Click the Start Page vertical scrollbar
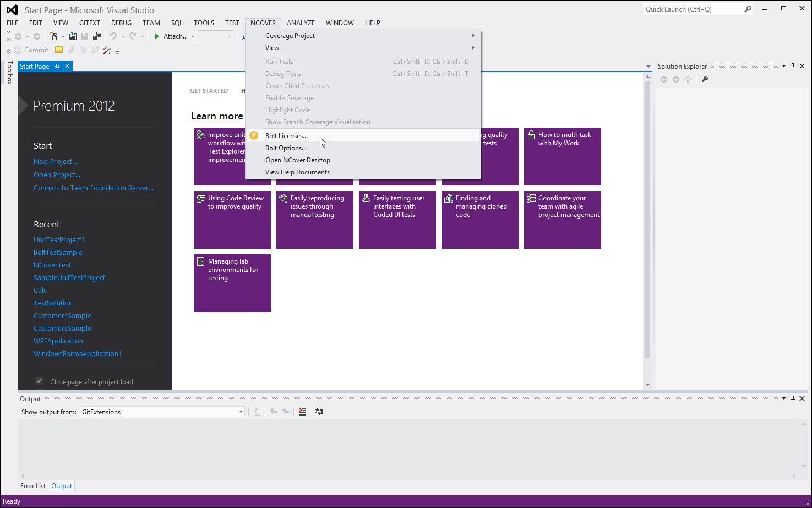 coord(647,220)
